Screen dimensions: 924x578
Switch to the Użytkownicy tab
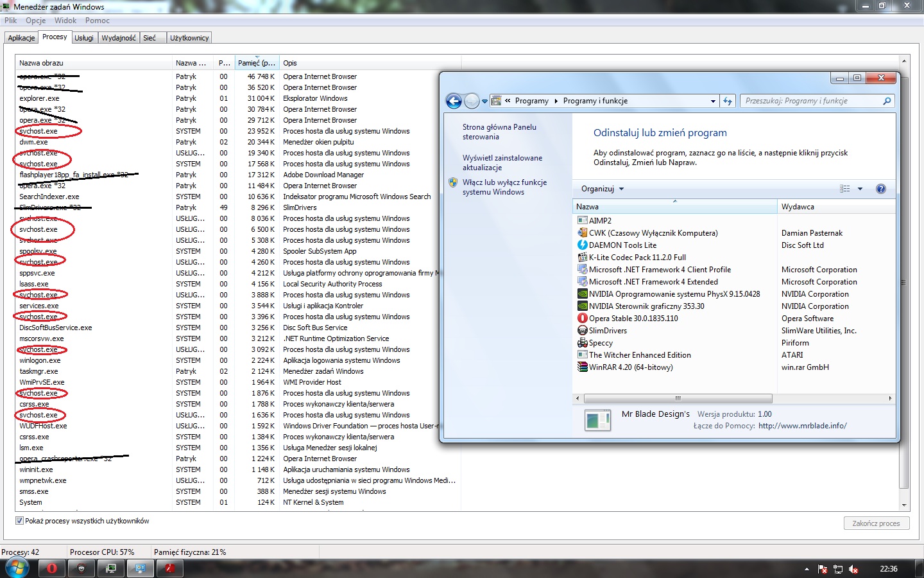click(189, 38)
